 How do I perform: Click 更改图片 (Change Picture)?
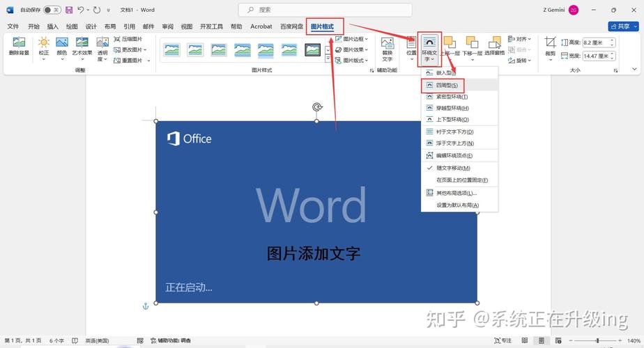click(130, 49)
